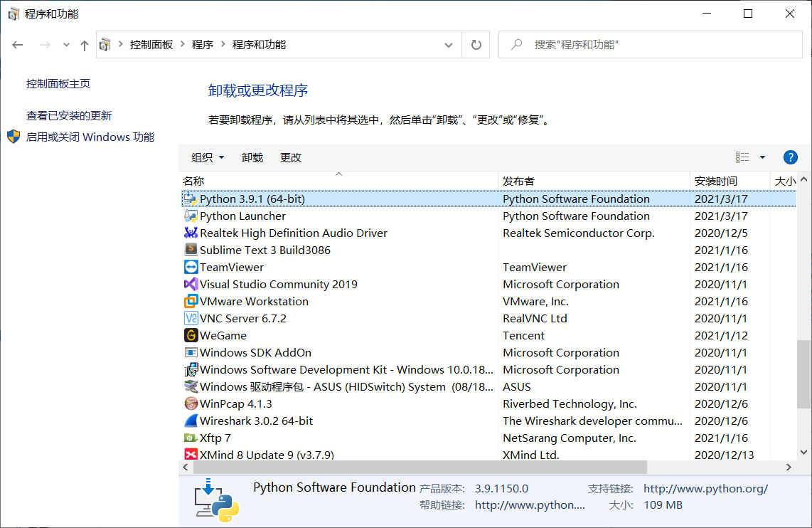The height and width of the screenshot is (528, 812).
Task: Open 控制面板主页 link
Action: [x=58, y=83]
